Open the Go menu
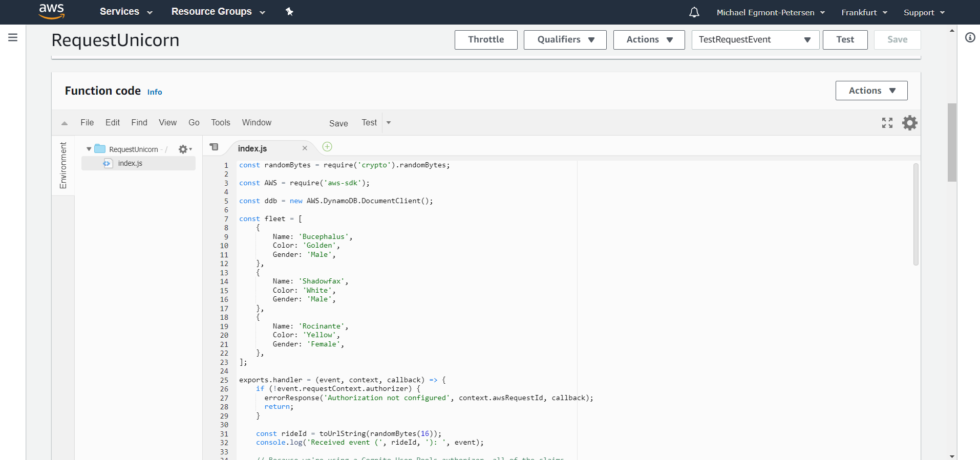 [194, 123]
